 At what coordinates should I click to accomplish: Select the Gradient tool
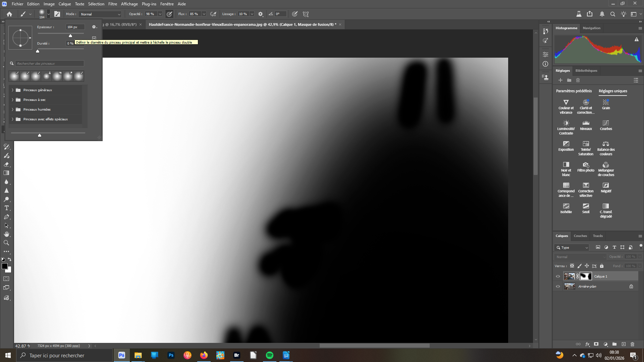(x=6, y=173)
